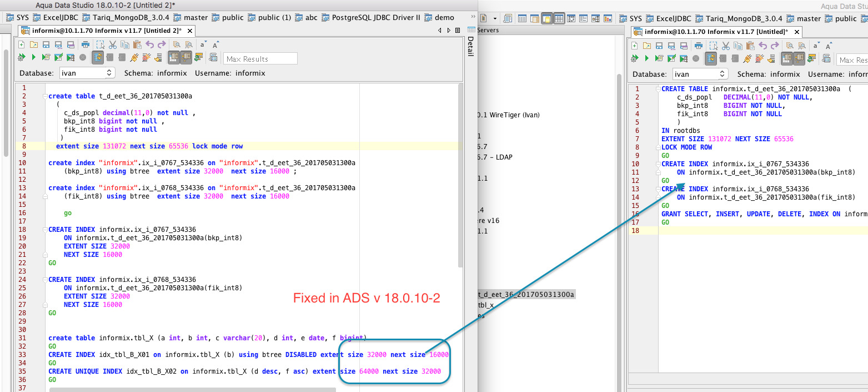Undo arrow in right Untitled window toolbar

pyautogui.click(x=763, y=46)
